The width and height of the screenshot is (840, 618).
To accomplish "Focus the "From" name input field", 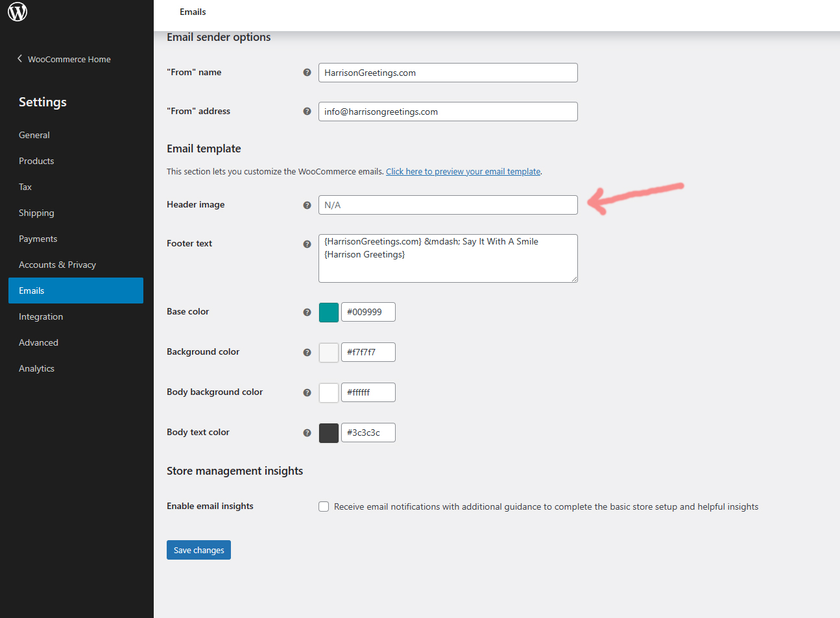I will pos(448,73).
